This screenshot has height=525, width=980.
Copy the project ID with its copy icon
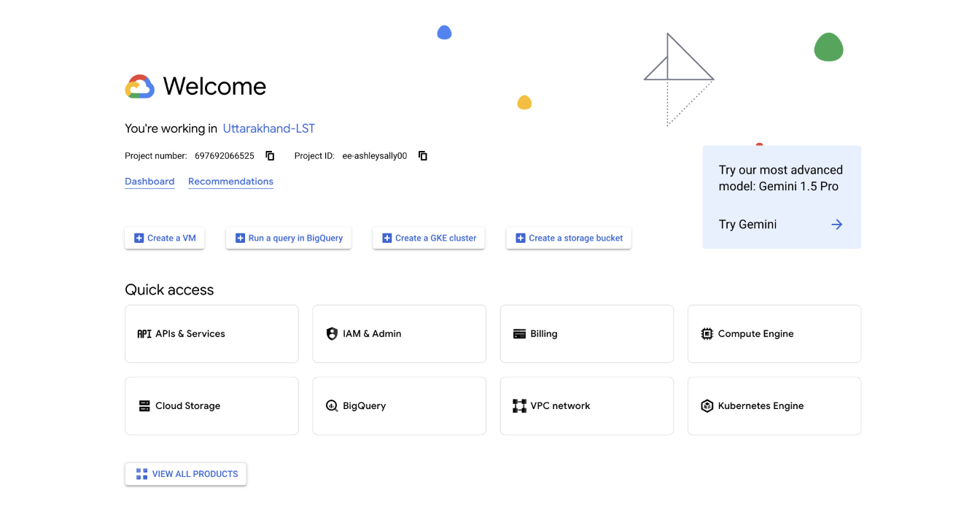point(423,155)
